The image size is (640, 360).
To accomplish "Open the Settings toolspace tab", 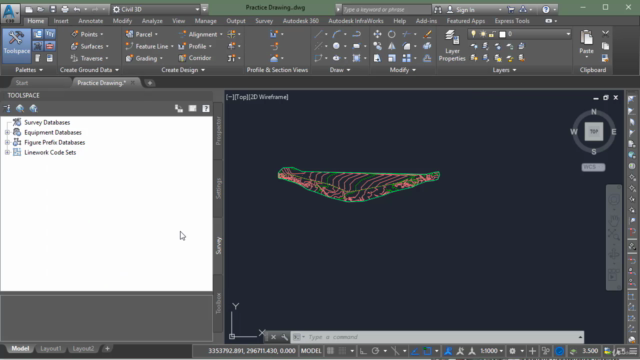I will (x=218, y=188).
